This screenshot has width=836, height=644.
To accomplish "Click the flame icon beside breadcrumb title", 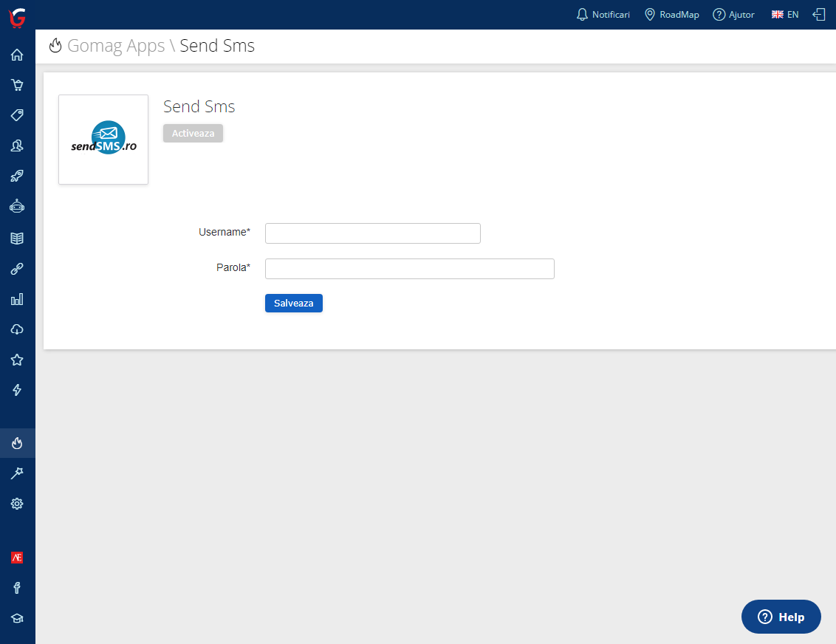I will pos(55,46).
